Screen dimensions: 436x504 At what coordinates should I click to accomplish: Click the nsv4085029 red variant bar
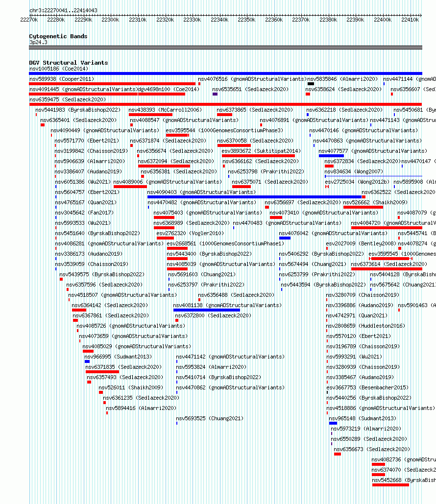pos(88,351)
